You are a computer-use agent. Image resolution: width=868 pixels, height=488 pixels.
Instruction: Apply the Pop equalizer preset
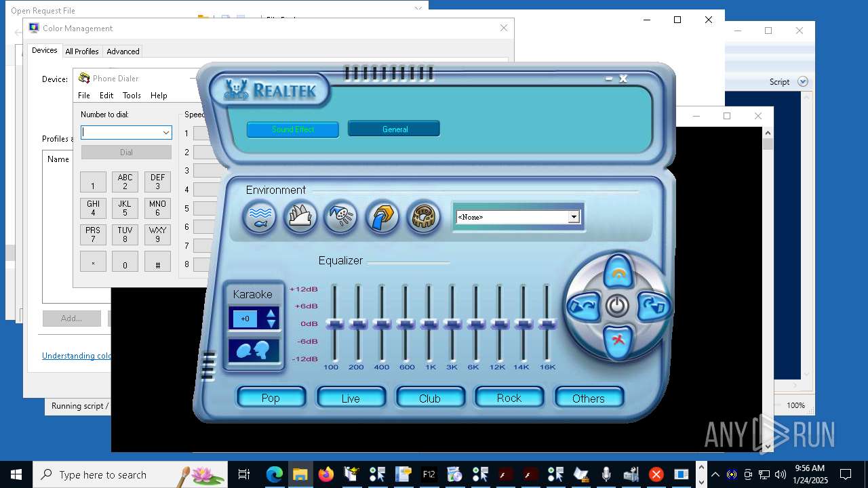271,398
